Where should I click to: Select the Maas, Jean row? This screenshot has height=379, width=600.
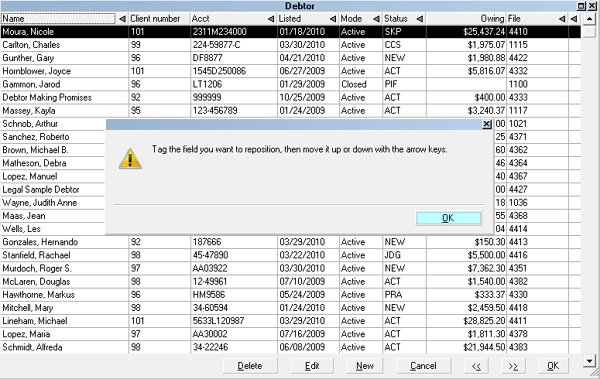[x=53, y=216]
